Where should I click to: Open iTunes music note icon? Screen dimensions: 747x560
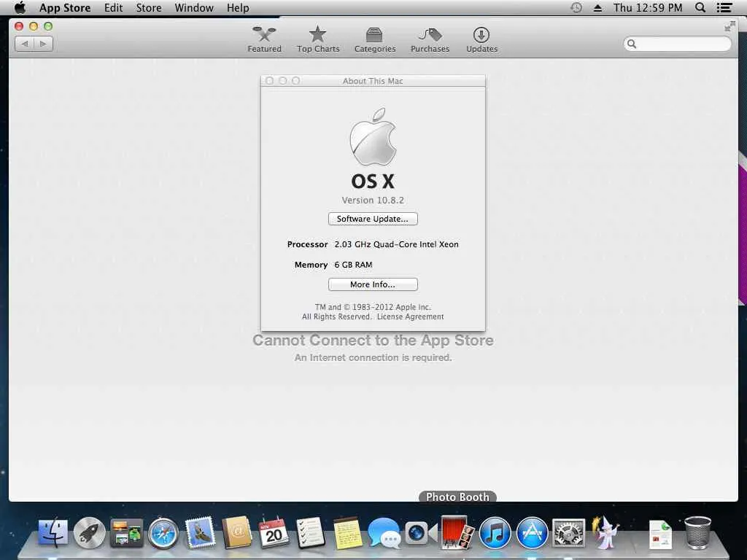click(x=495, y=533)
